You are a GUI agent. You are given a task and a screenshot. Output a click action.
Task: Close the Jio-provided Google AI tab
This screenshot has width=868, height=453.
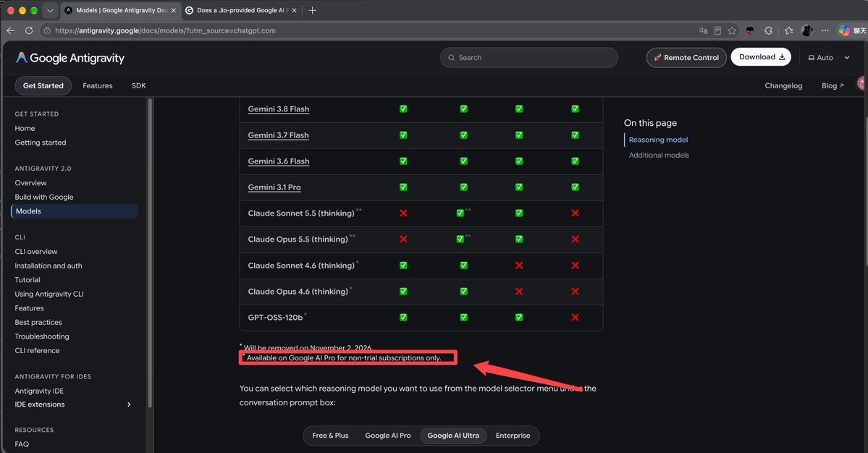(x=294, y=10)
